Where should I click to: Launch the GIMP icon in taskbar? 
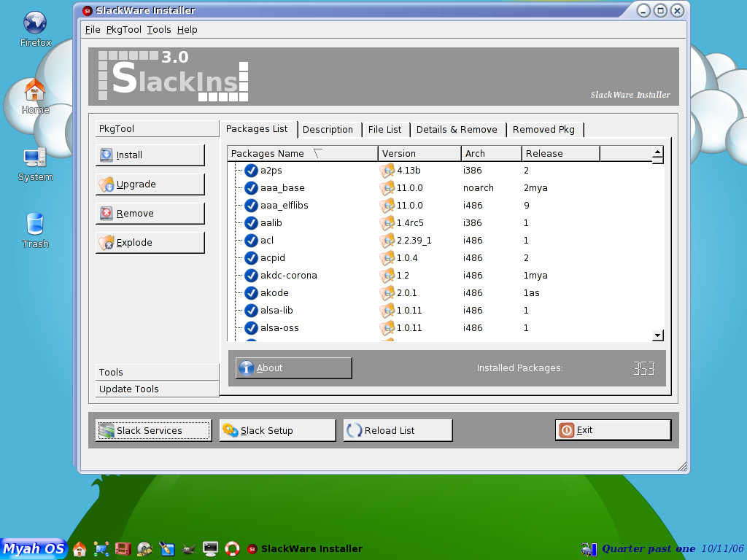click(189, 549)
